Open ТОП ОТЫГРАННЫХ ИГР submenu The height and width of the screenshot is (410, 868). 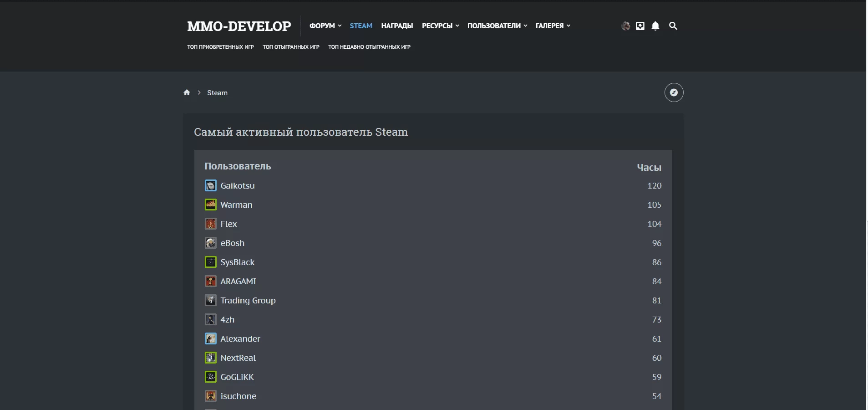click(291, 47)
